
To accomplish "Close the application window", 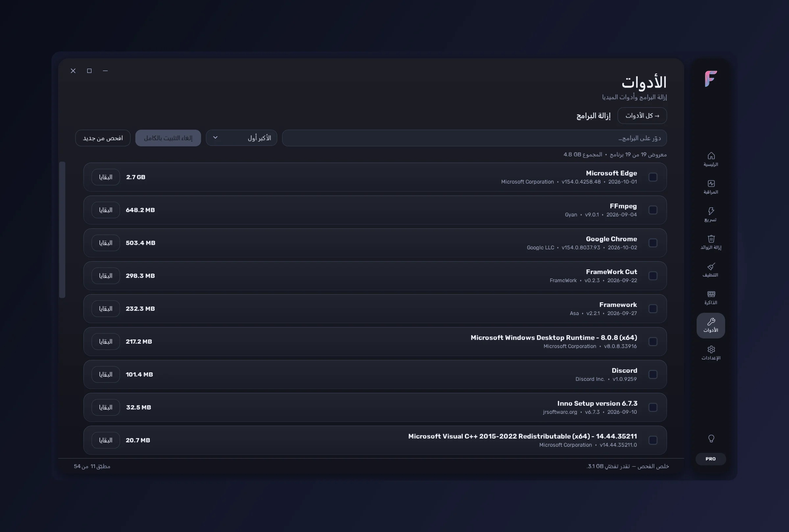I will (x=73, y=71).
